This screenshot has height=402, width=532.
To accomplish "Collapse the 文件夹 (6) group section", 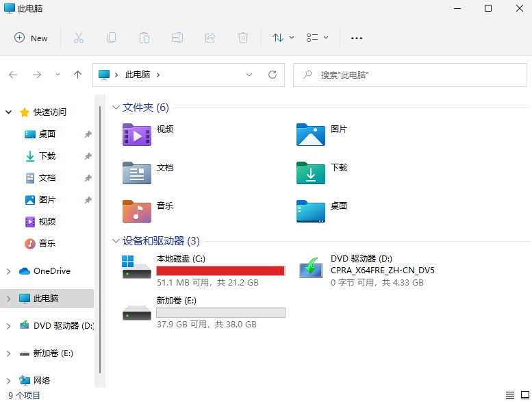I will 115,108.
